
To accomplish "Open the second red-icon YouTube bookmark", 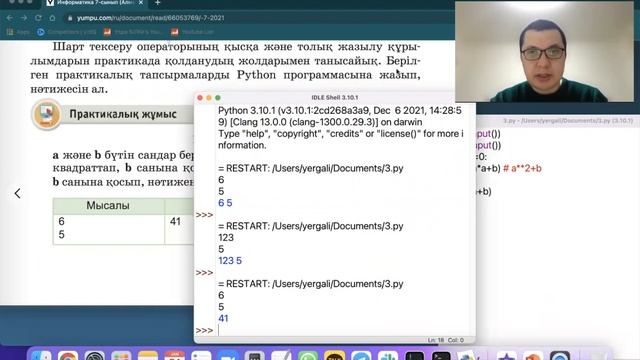I will 192,32.
